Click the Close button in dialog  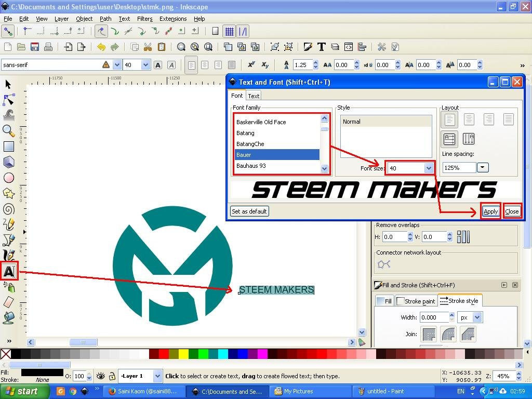[x=512, y=211]
